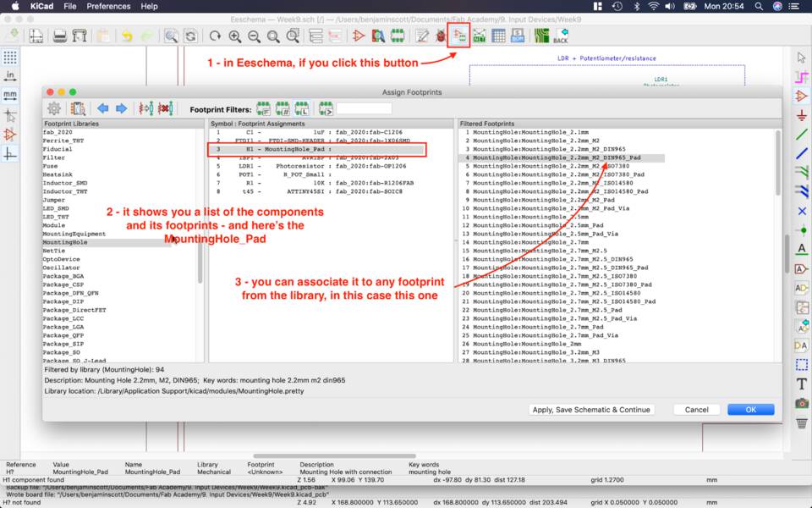Generate bill of materials with BOM icon
The image size is (812, 508).
pos(518,36)
